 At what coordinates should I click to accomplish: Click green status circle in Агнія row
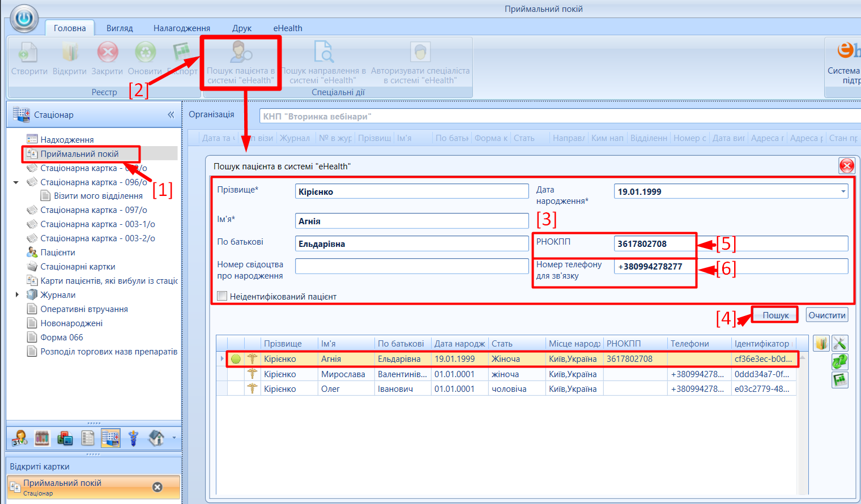click(236, 358)
